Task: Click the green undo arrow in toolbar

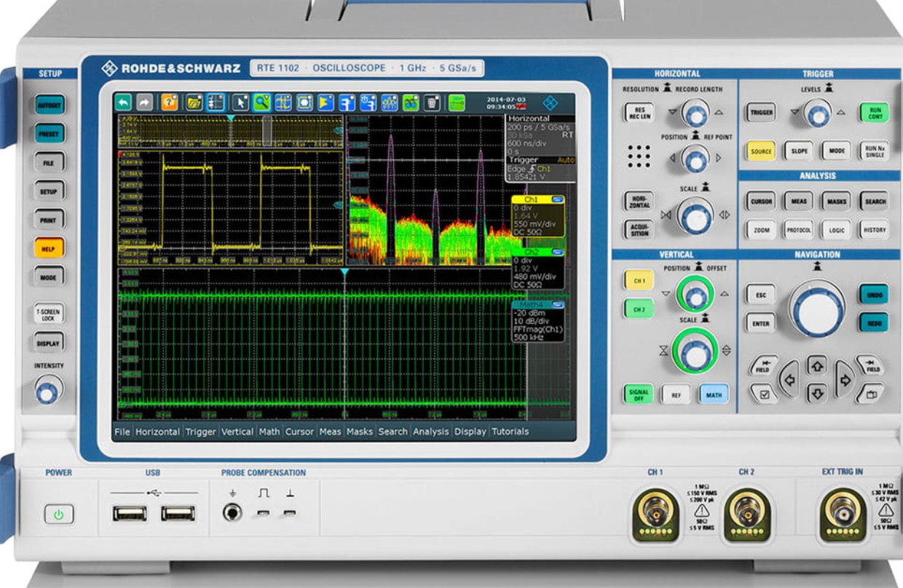Action: (x=125, y=103)
